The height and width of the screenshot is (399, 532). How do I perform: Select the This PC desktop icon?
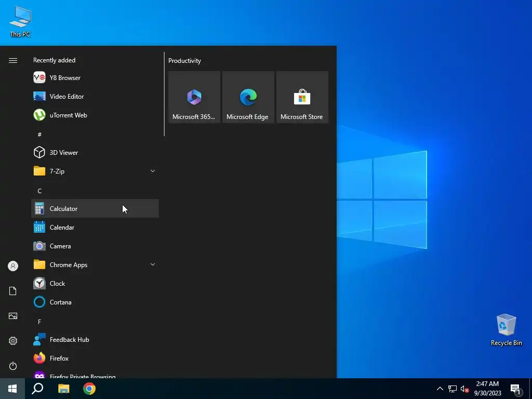coord(20,22)
